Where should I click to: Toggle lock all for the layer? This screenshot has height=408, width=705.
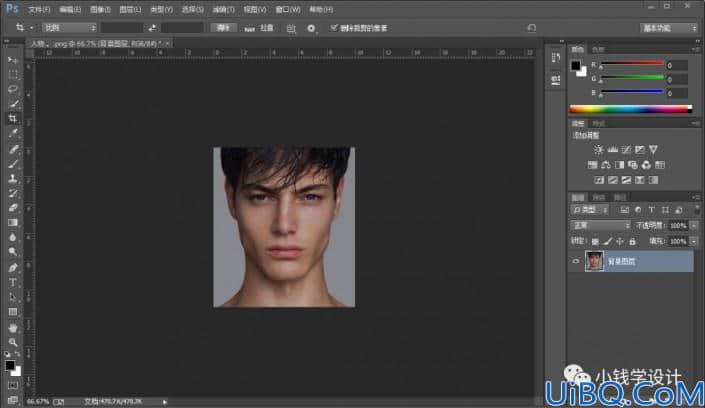633,242
